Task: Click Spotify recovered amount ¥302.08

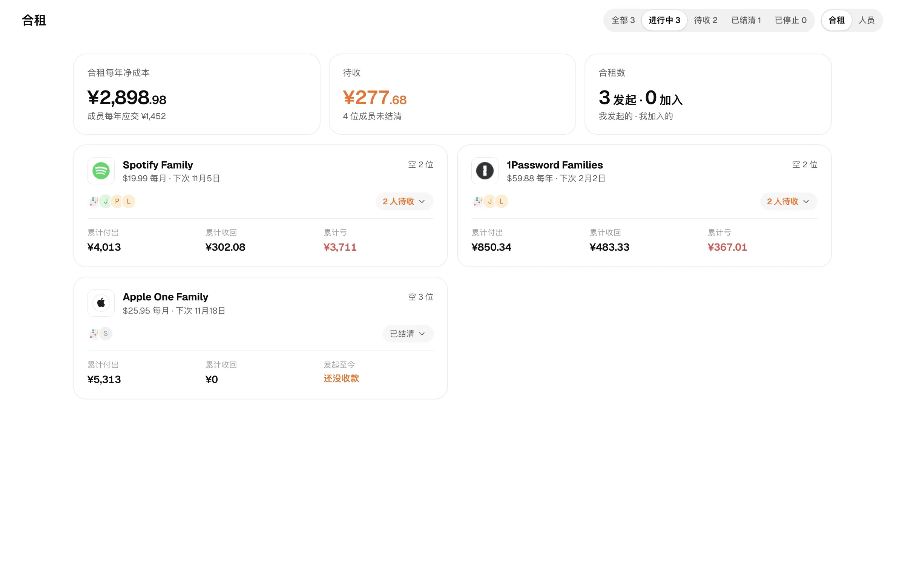Action: (225, 247)
